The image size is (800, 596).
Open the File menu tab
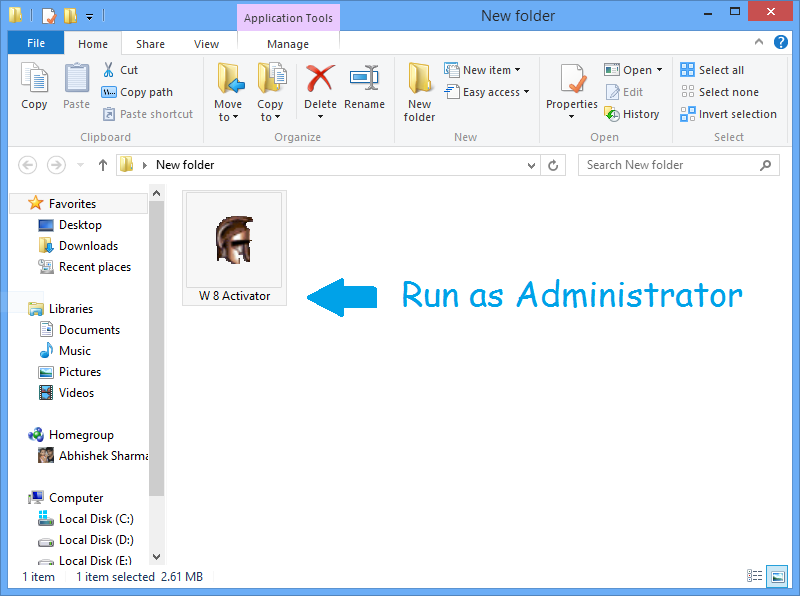click(36, 43)
